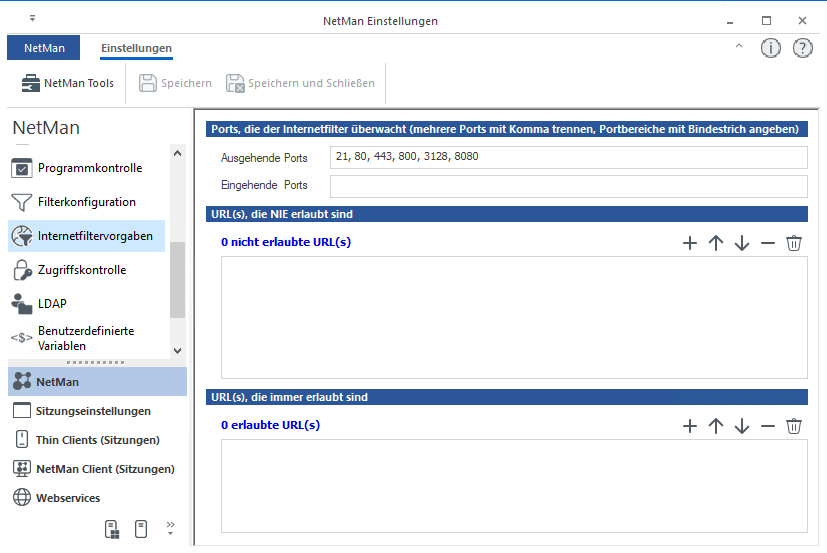
Task: Open NetMan Tools from the toolbar
Action: pyautogui.click(x=68, y=83)
